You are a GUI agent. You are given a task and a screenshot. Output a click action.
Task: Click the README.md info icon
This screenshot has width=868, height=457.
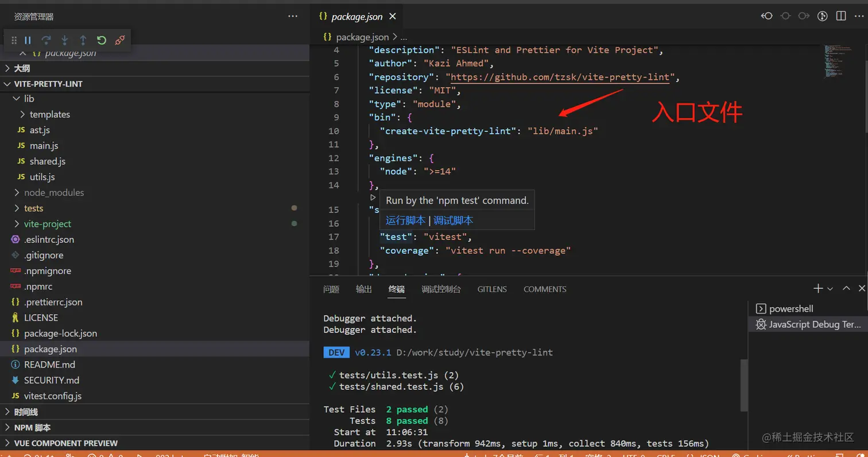coord(15,365)
